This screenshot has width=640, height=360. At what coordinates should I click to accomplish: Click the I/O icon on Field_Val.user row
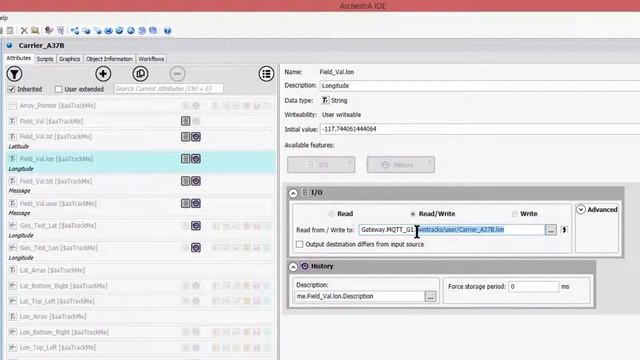coord(185,203)
